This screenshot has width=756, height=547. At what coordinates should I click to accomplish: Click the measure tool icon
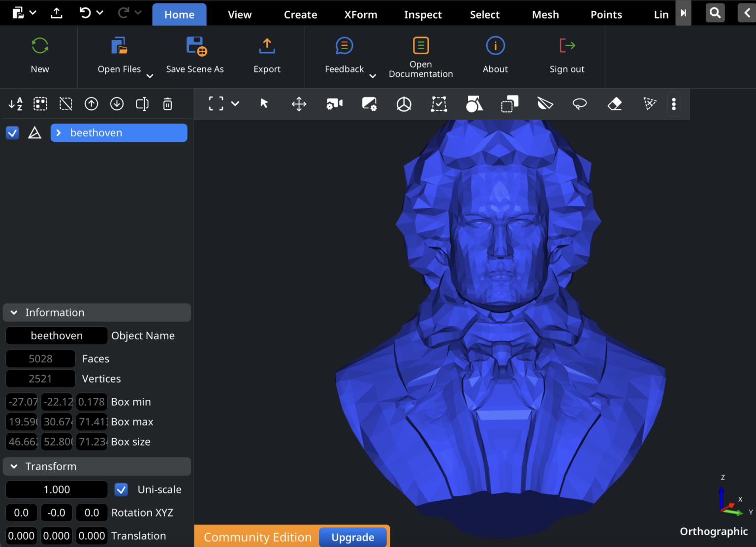(x=545, y=104)
